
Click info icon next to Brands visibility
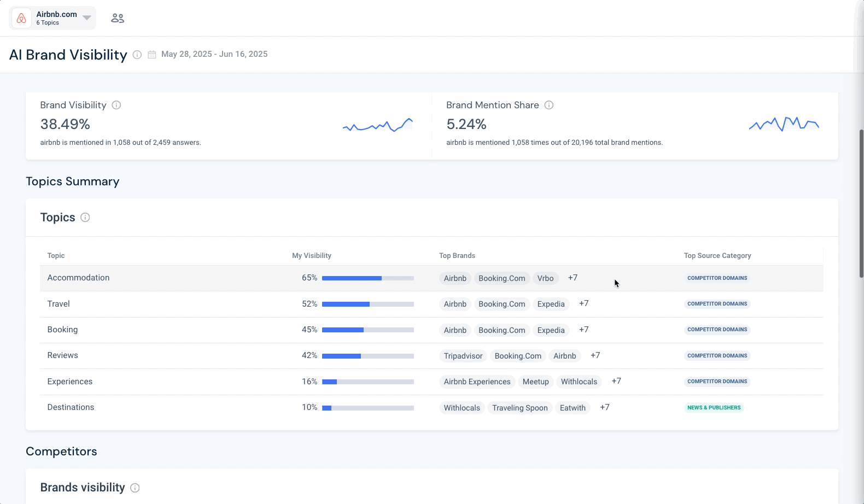(x=135, y=488)
